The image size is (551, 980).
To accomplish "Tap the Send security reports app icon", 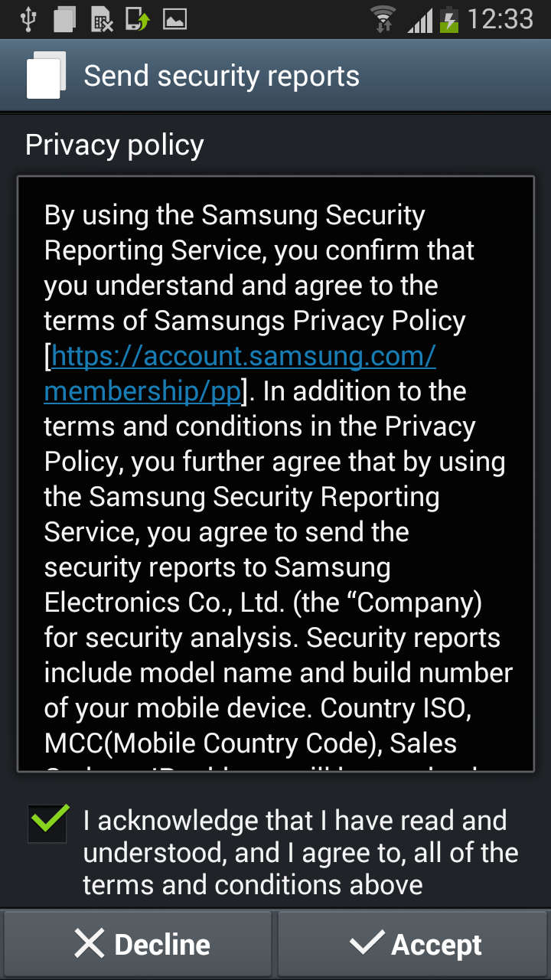I will (x=46, y=76).
